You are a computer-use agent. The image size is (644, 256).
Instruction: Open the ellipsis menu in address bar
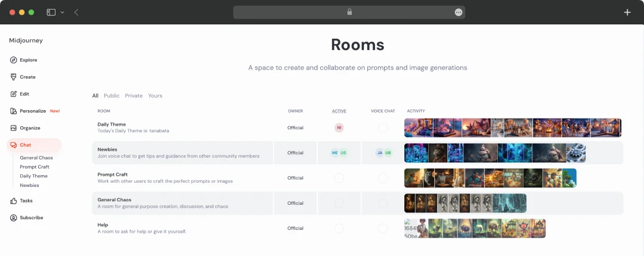[x=459, y=13]
